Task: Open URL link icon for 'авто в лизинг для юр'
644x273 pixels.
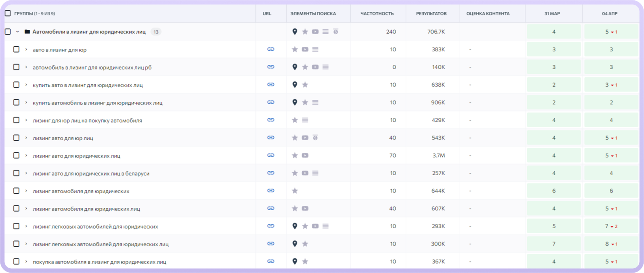Action: click(271, 49)
